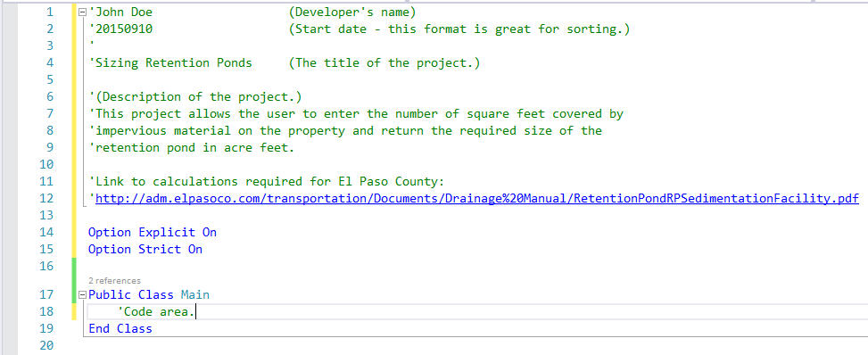Click line number 20 in the gutter

coord(46,345)
